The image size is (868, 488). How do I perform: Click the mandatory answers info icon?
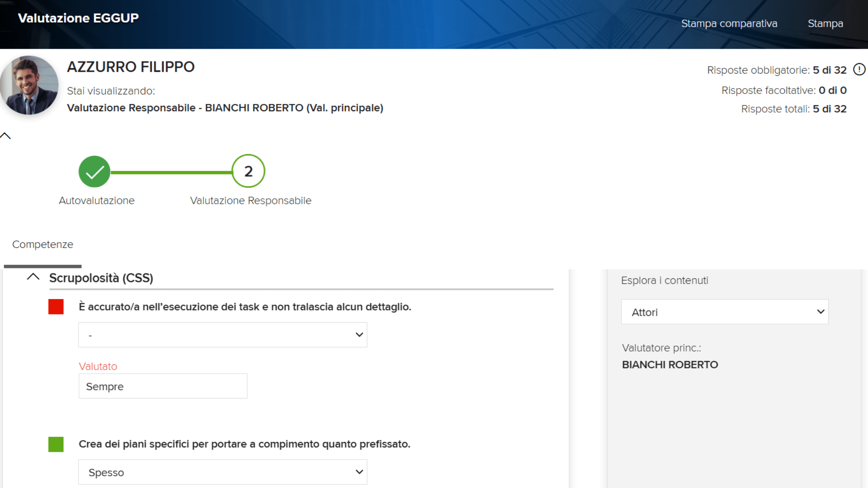coord(859,70)
